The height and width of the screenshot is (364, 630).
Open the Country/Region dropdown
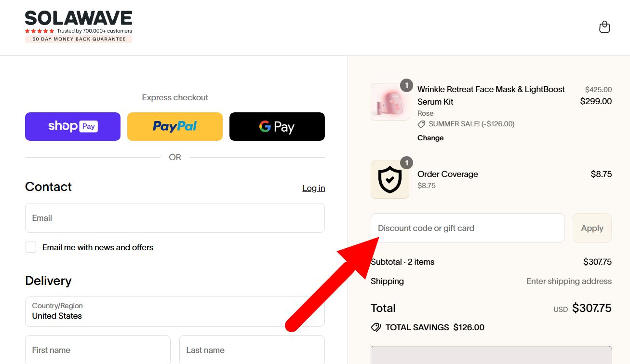coord(175,311)
